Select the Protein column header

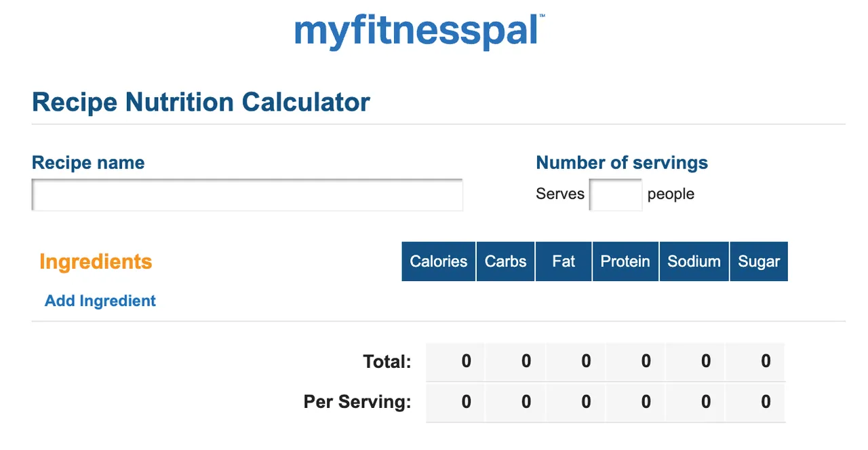625,261
